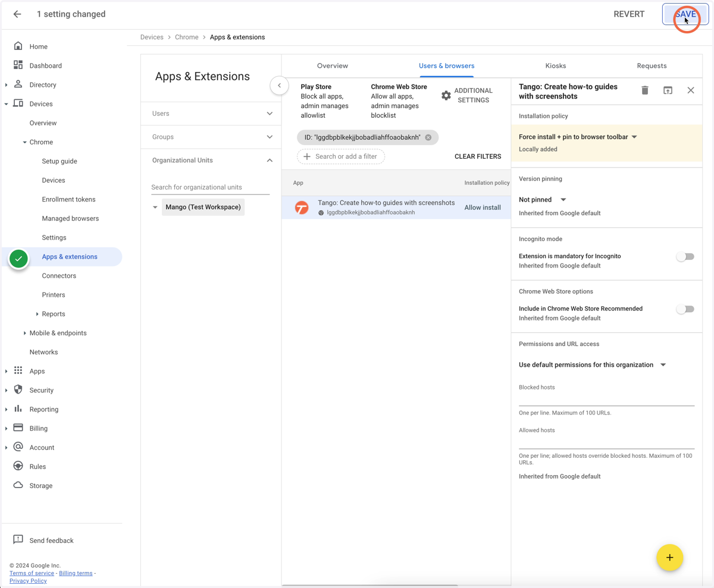Open Security shield in sidebar
Image resolution: width=714 pixels, height=588 pixels.
coord(18,390)
